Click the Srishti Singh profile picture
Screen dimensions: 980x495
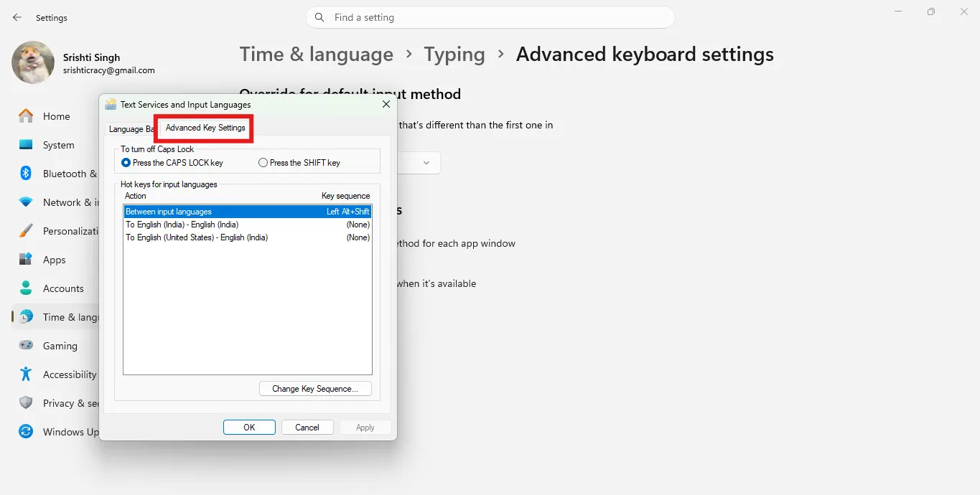tap(33, 62)
